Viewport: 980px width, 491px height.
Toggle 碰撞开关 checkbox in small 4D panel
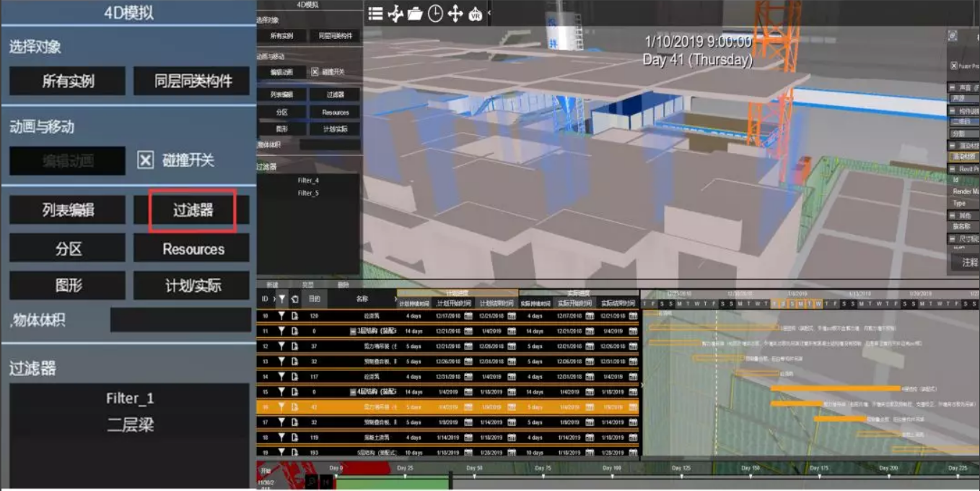coord(315,71)
